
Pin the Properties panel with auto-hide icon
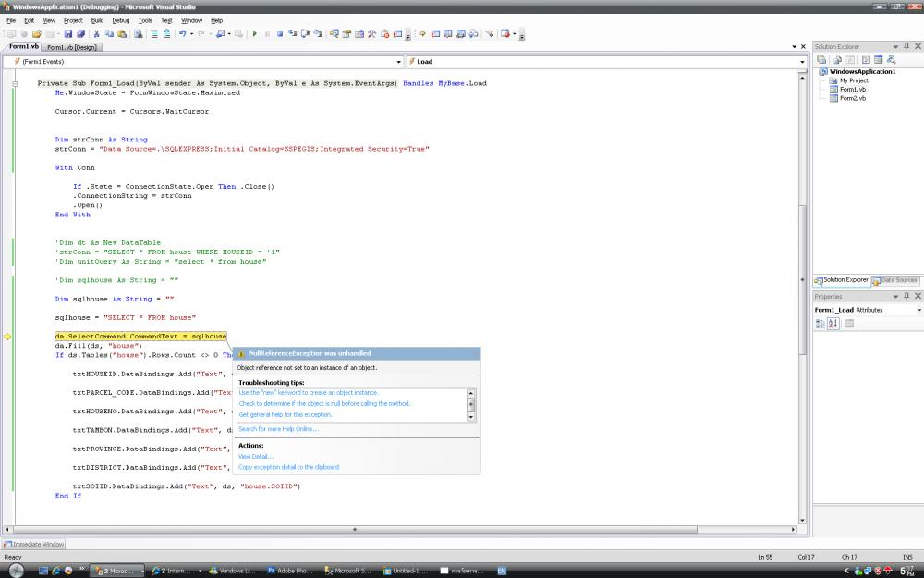(906, 296)
